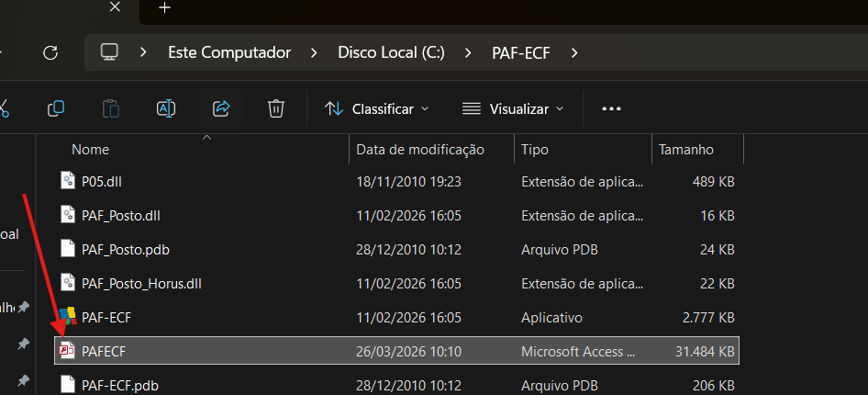Click the PAFECF Microsoft Access file icon
Image resolution: width=868 pixels, height=395 pixels.
pos(67,351)
